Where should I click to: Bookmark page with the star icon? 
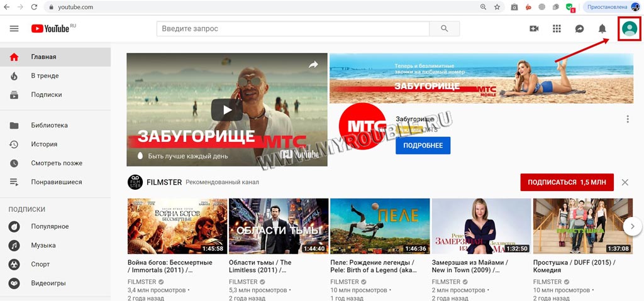[x=497, y=7]
